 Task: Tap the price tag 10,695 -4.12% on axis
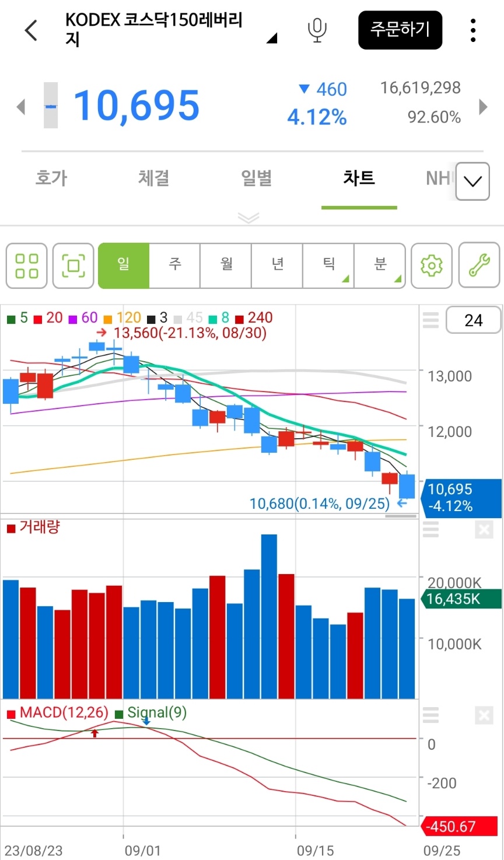[x=460, y=498]
